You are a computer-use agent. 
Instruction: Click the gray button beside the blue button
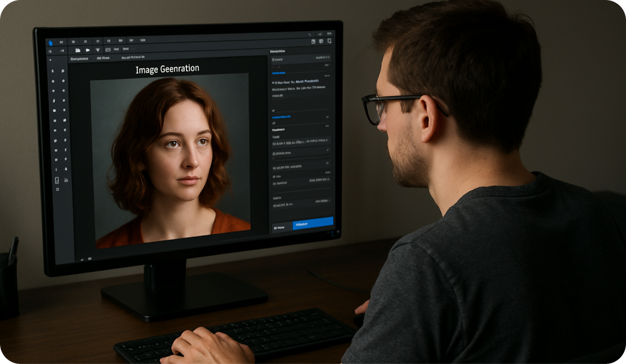point(282,227)
